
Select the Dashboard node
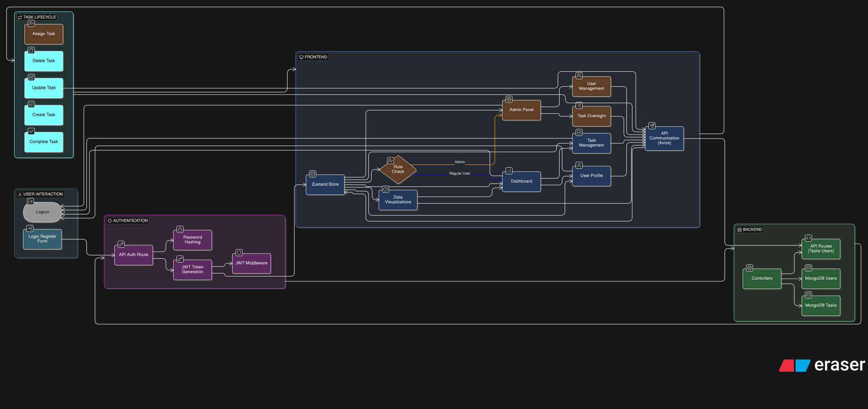pos(522,182)
